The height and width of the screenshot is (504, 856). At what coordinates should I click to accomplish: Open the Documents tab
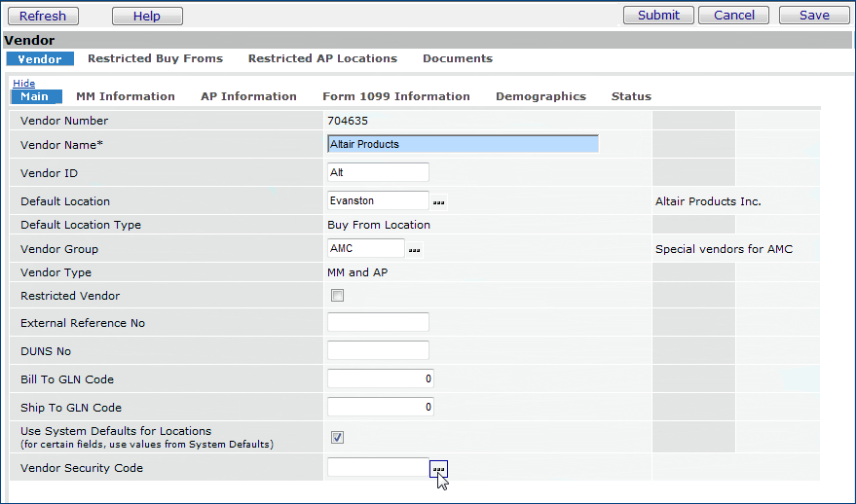coord(457,58)
